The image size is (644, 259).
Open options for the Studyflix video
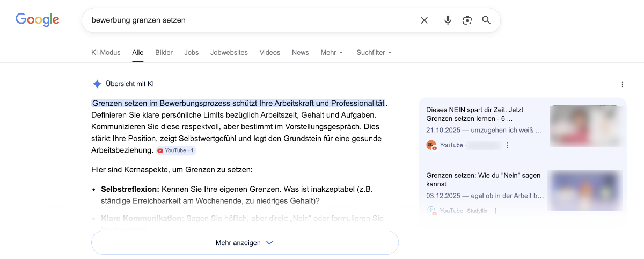[x=495, y=211]
